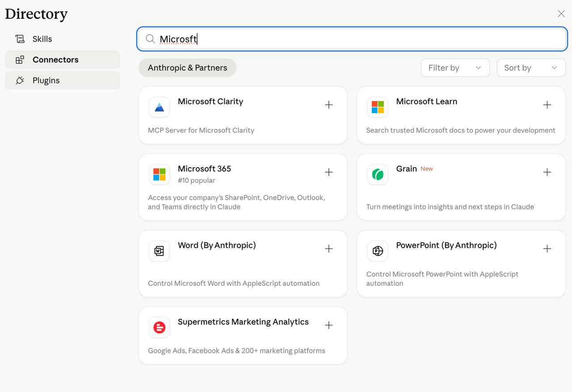This screenshot has width=572, height=392.
Task: Add Word (By Anthropic) with plus icon
Action: point(329,249)
